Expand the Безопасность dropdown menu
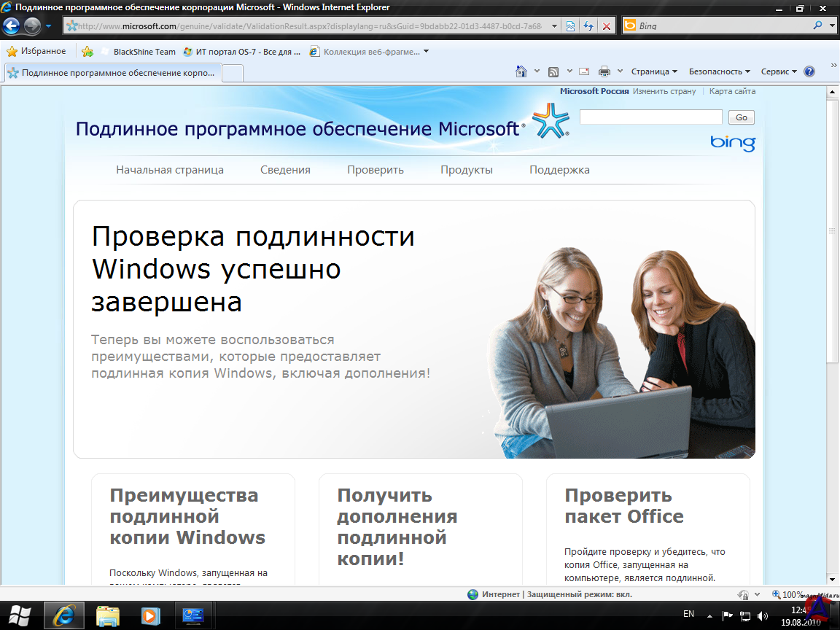The image size is (840, 630). [720, 71]
